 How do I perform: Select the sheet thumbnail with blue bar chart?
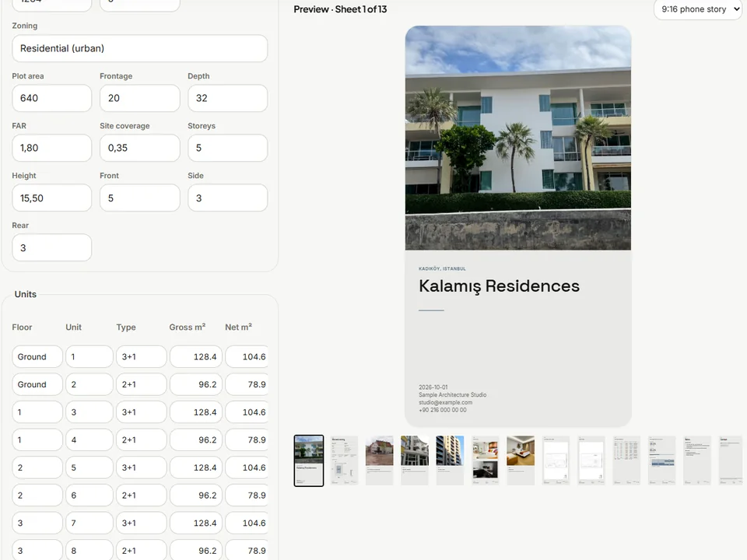(661, 460)
